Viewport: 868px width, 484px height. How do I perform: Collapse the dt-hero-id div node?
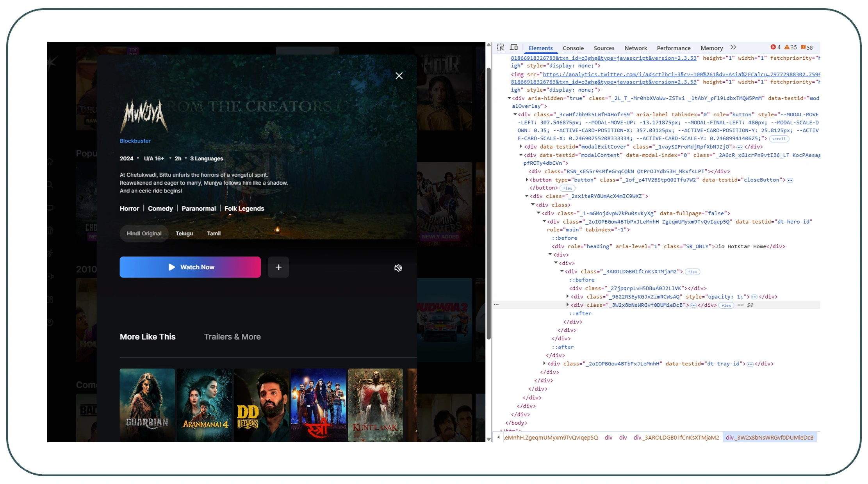tap(544, 221)
